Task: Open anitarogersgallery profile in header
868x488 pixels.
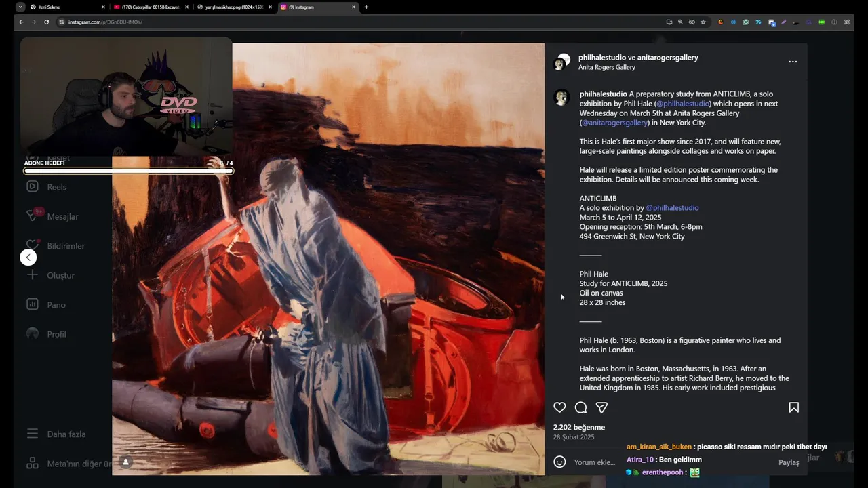Action: (667, 58)
